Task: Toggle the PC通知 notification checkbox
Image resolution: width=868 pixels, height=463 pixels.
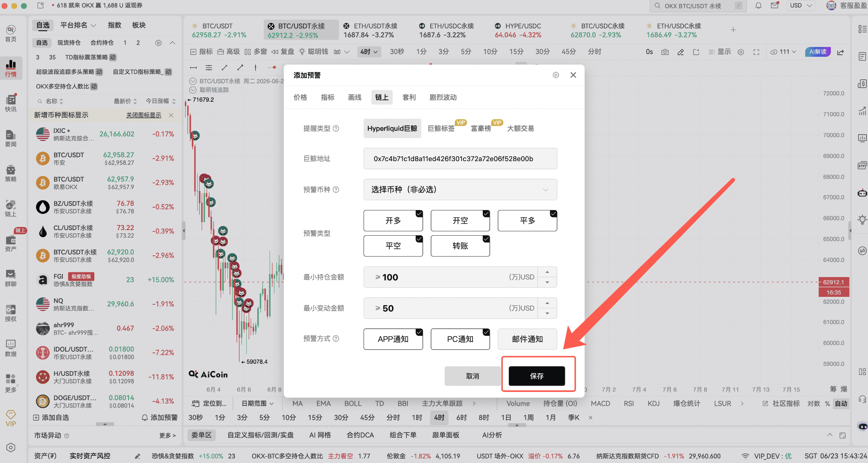Action: (460, 339)
